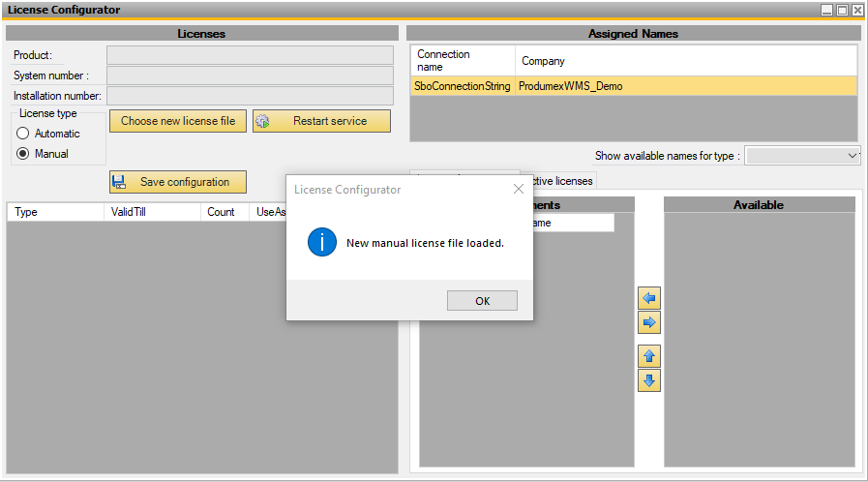Click OK in the message dialog
The image size is (868, 482).
coord(482,301)
